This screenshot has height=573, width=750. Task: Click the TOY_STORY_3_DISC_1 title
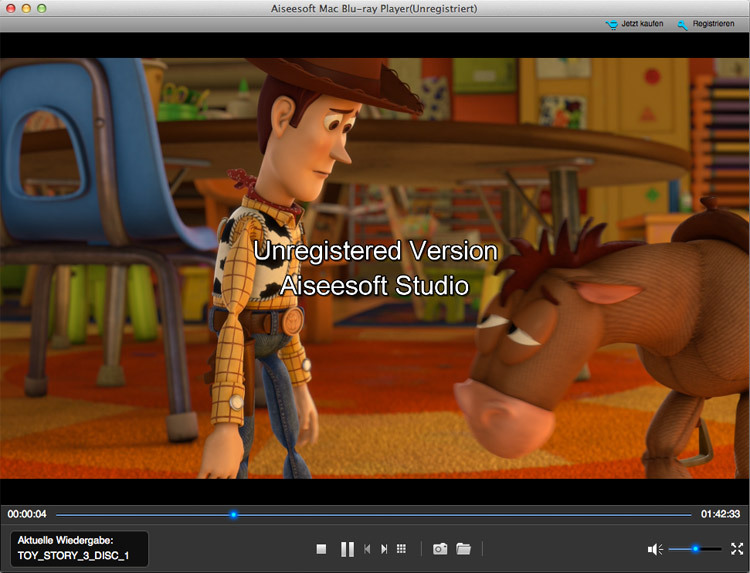73,556
